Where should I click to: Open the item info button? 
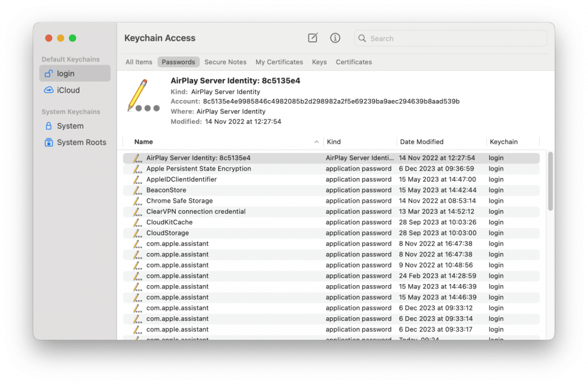point(335,38)
